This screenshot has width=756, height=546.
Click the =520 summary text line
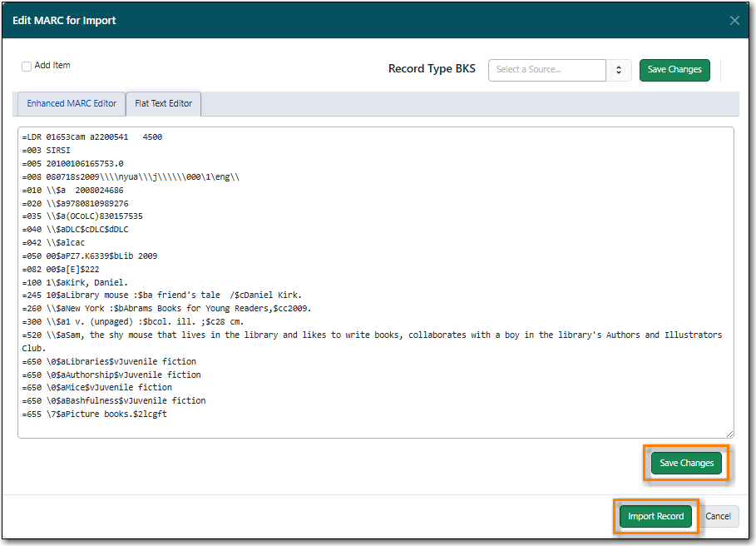[372, 341]
